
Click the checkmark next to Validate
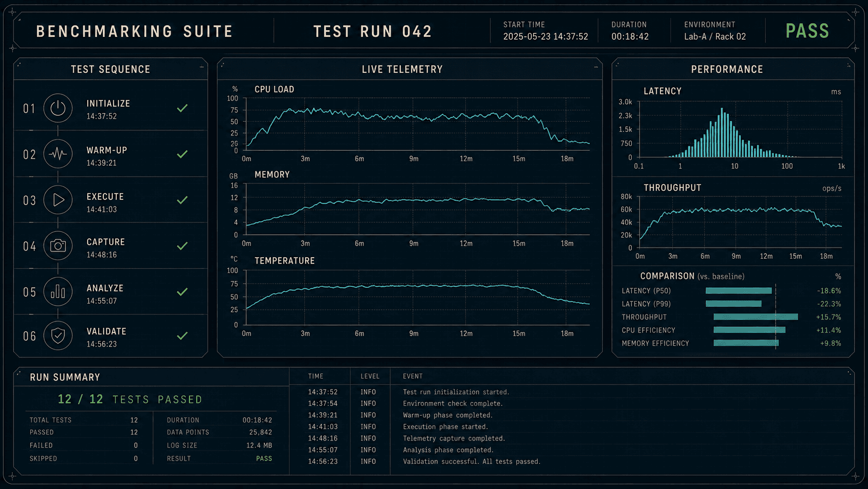click(182, 336)
